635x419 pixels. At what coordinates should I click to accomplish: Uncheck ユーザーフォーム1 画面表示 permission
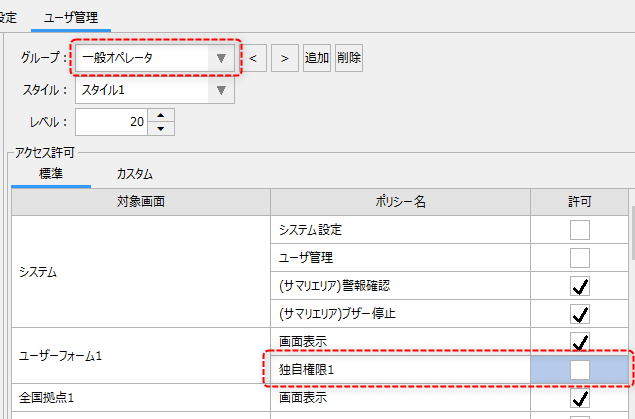coord(580,342)
